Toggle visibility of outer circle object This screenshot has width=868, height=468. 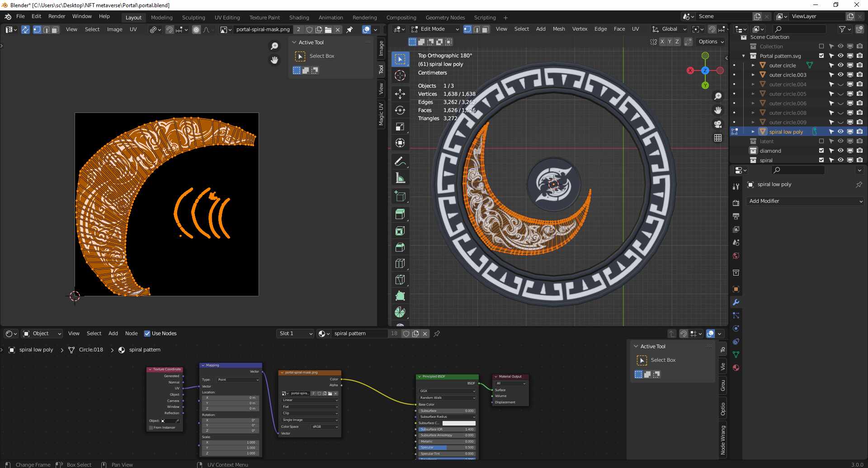tap(840, 66)
